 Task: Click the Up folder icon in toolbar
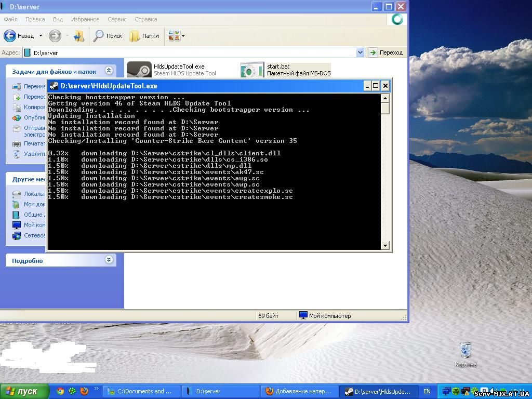pos(79,36)
